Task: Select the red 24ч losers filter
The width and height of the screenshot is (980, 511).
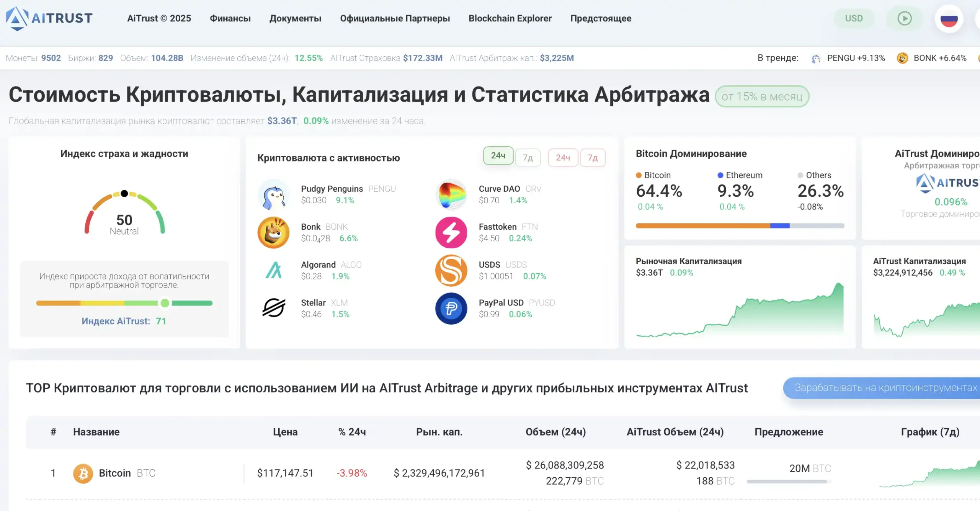Action: click(563, 158)
